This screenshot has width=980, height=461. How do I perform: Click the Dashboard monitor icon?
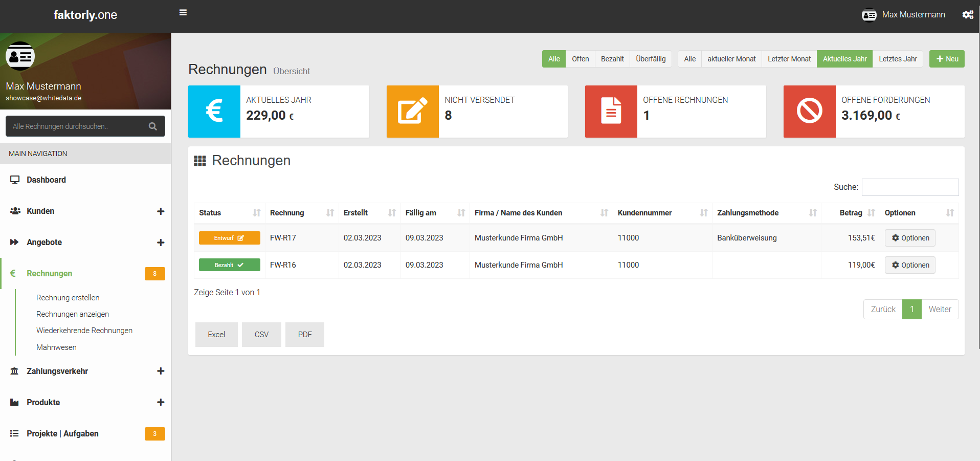pyautogui.click(x=15, y=180)
